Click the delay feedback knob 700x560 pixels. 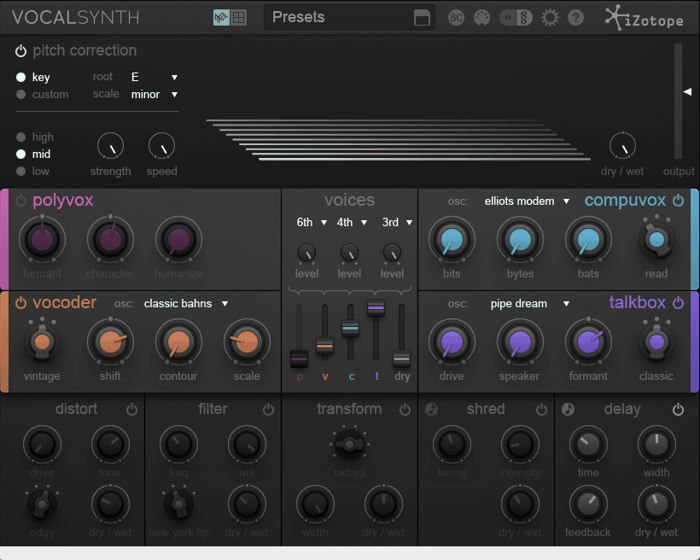[588, 504]
